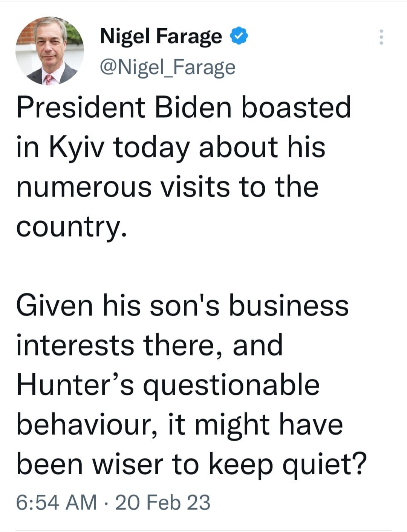Click the divider line below the timestamp
Image resolution: width=407 pixels, height=532 pixels.
pyautogui.click(x=203, y=529)
